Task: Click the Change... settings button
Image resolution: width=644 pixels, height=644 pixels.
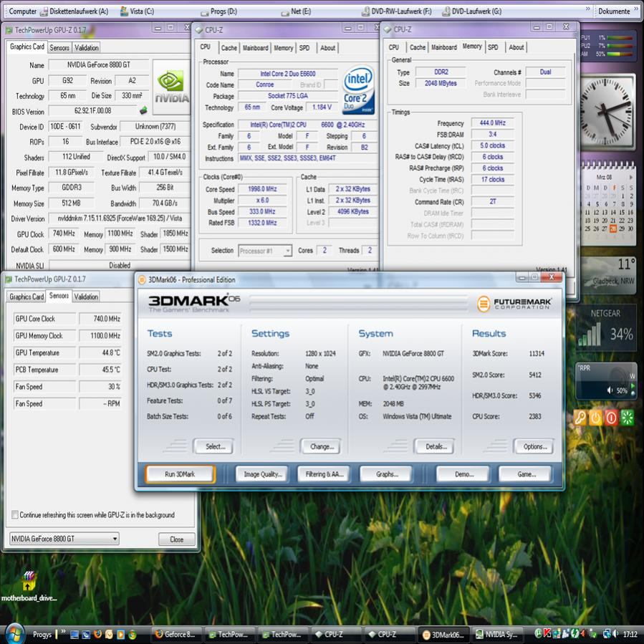Action: 322,446
